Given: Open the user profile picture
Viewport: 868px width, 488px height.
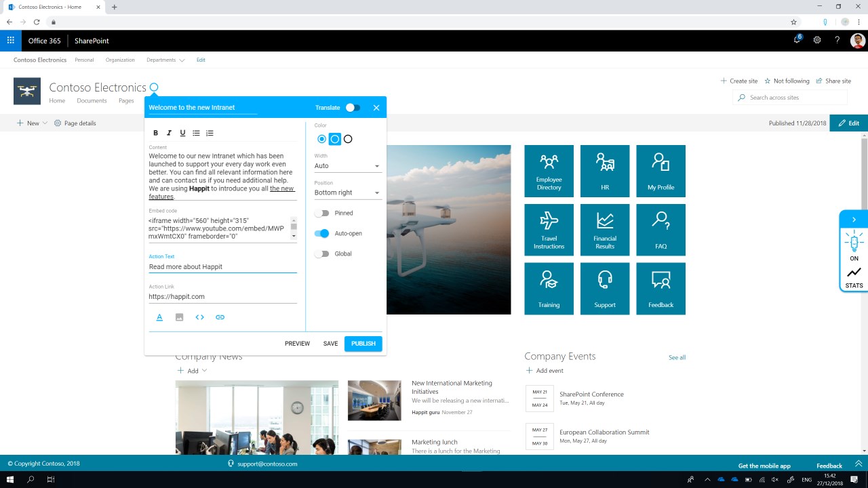Looking at the screenshot, I should 858,41.
